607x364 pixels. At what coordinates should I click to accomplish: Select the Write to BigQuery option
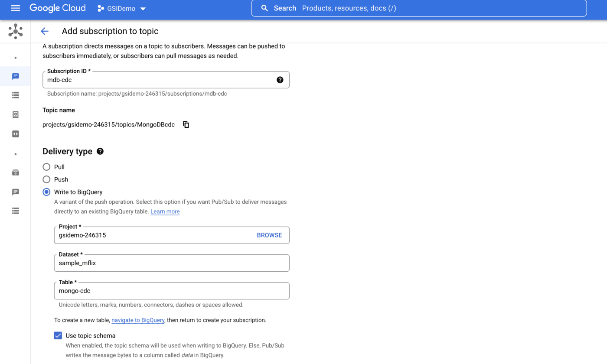click(46, 192)
